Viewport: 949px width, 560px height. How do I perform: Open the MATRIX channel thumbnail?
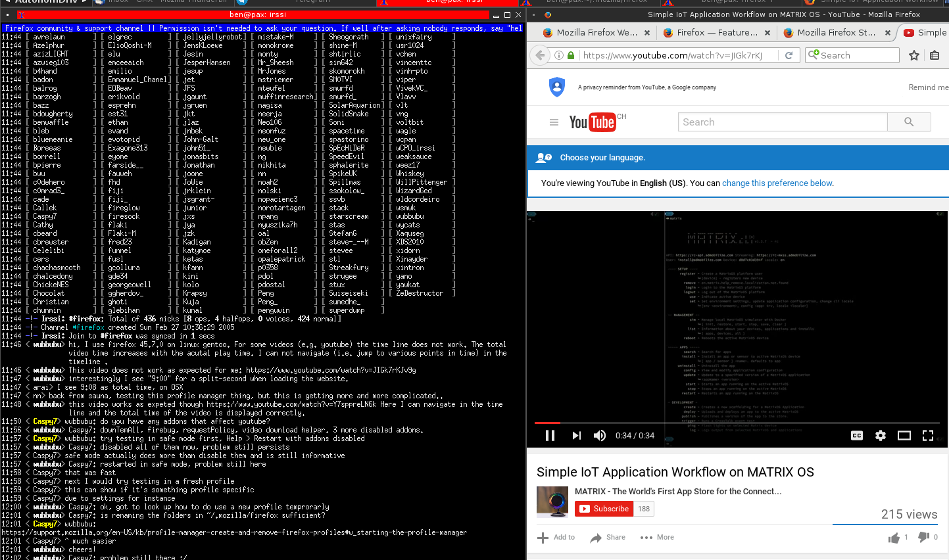552,502
